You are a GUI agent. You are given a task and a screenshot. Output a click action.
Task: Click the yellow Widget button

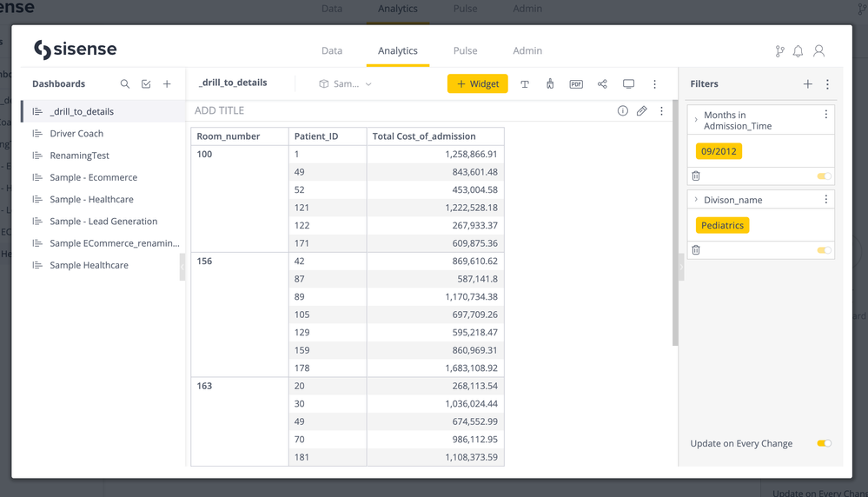coord(477,83)
